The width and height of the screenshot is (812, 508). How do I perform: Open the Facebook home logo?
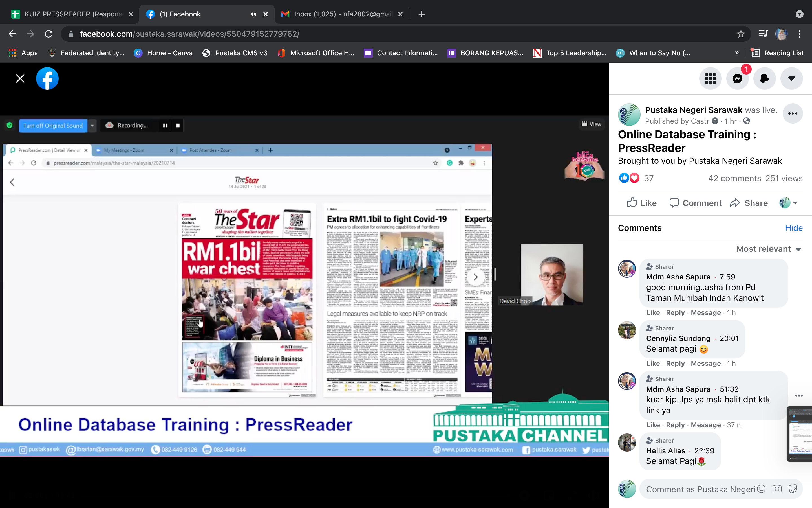click(x=47, y=78)
